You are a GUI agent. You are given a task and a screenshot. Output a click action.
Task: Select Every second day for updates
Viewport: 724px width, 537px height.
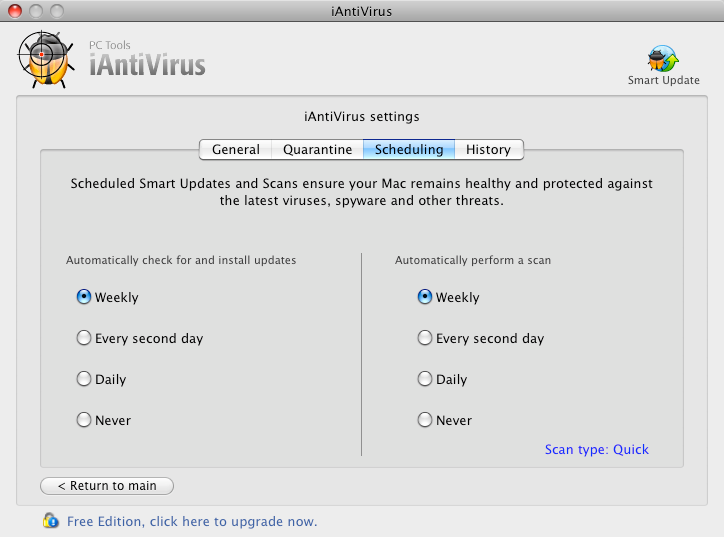point(84,338)
